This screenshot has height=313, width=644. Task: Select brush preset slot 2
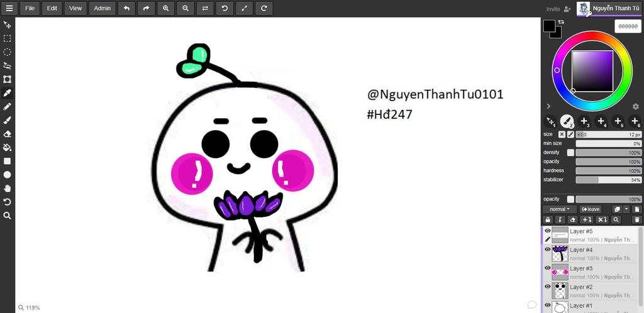[567, 121]
